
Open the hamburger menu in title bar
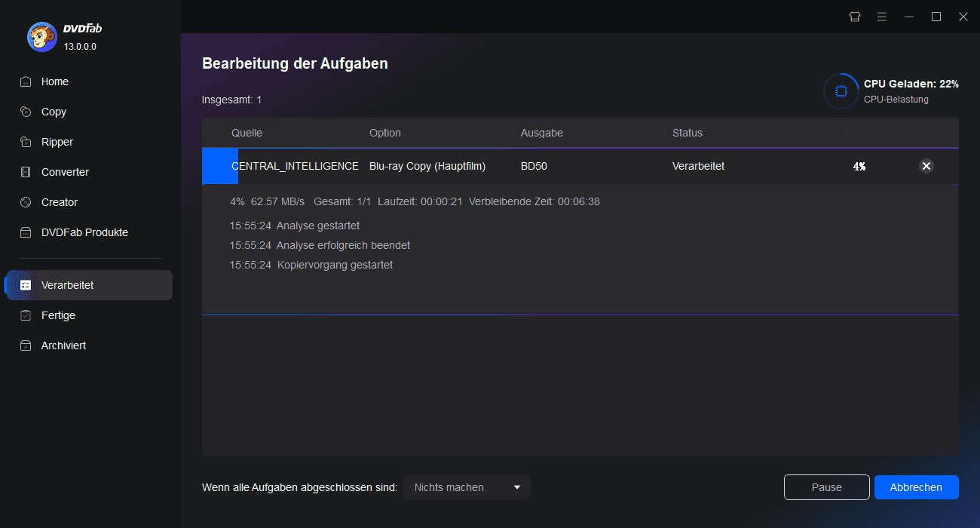coord(881,17)
